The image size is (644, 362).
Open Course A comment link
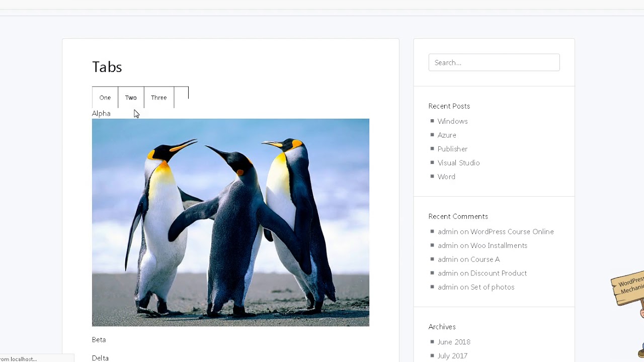point(485,259)
